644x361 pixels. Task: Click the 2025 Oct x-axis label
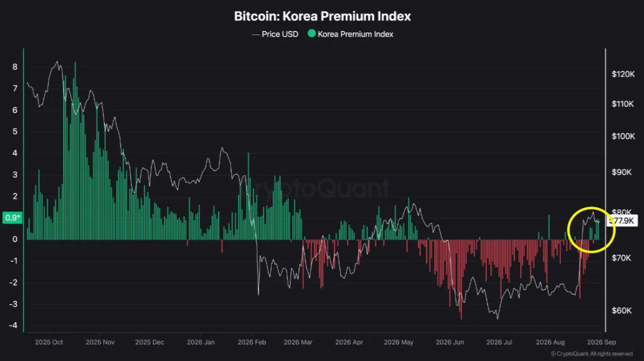tap(49, 342)
